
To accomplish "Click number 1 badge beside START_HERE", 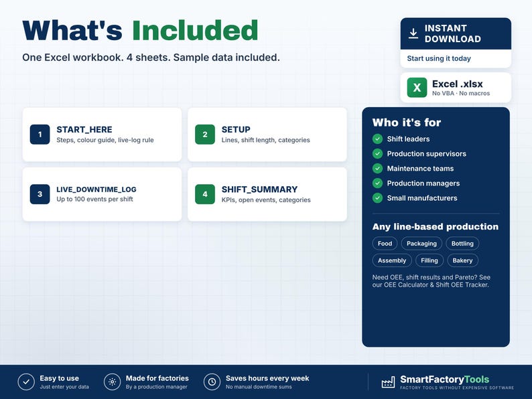I will [x=40, y=135].
